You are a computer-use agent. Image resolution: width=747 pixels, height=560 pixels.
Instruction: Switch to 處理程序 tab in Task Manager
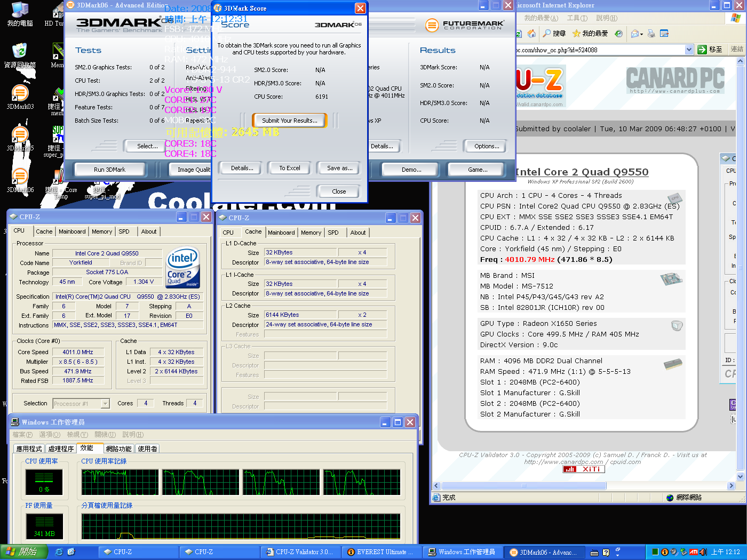coord(61,449)
